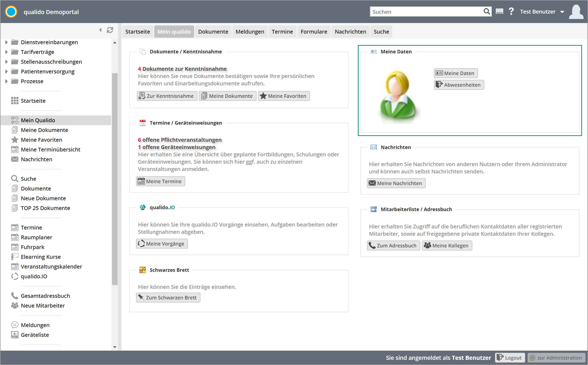Click Meine Favoriten button in panel
588x365 pixels.
tap(284, 96)
